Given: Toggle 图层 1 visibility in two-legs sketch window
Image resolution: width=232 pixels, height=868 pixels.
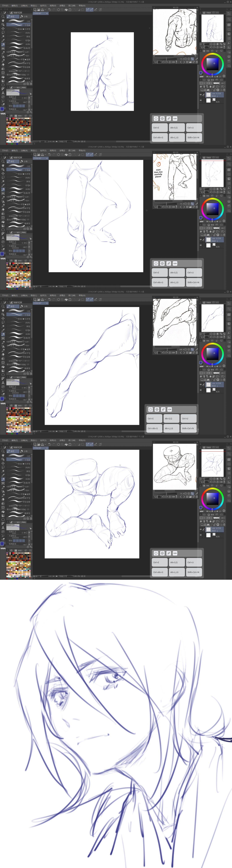Looking at the screenshot, I should pos(201,240).
